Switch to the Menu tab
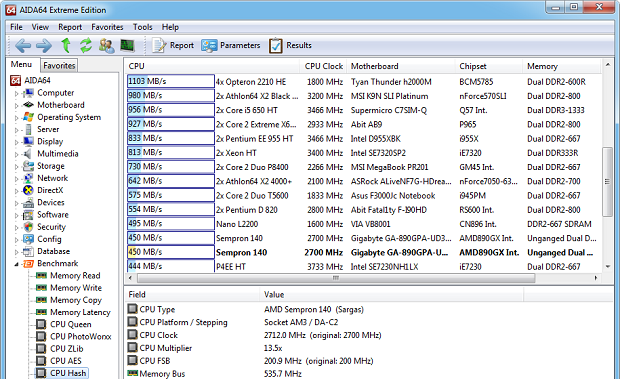620x379 pixels. [x=21, y=64]
